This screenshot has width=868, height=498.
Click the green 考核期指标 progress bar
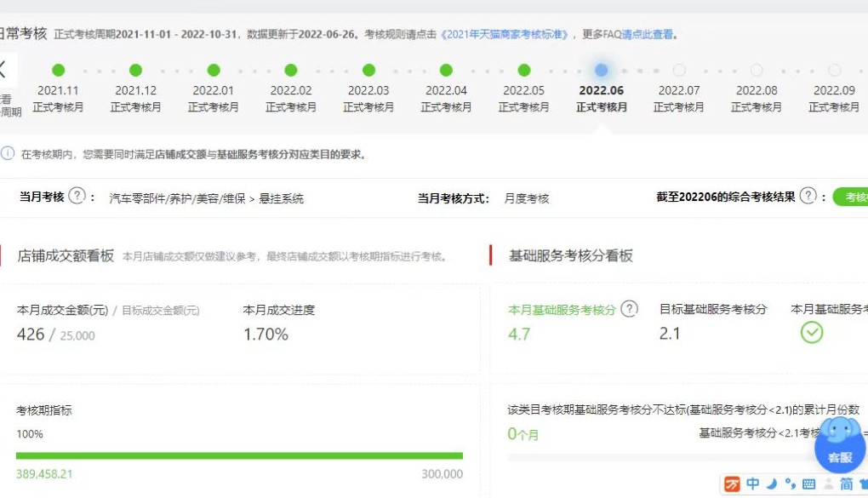(239, 456)
